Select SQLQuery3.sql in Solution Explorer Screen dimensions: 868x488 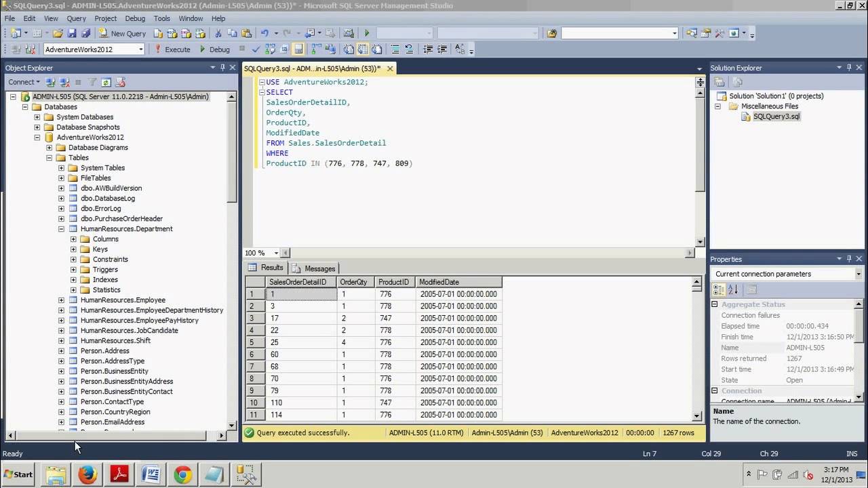coord(776,117)
